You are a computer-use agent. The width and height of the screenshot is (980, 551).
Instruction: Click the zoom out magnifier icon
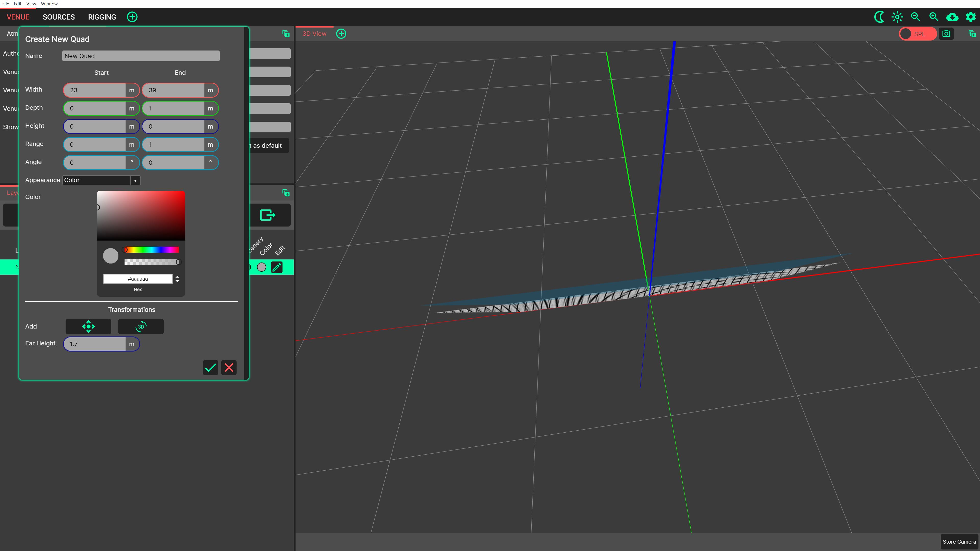point(915,17)
